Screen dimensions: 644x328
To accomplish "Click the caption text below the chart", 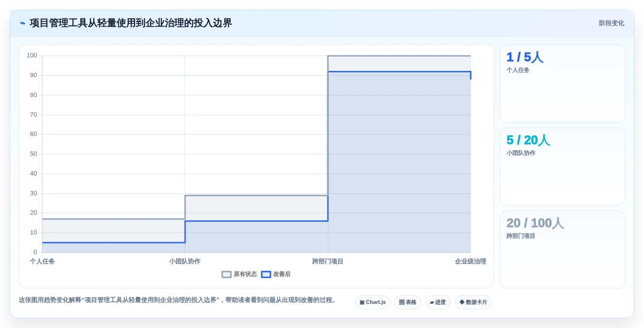I will [177, 300].
